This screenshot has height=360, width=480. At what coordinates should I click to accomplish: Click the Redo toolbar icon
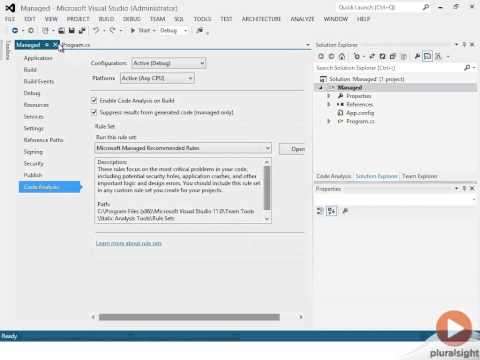click(112, 30)
